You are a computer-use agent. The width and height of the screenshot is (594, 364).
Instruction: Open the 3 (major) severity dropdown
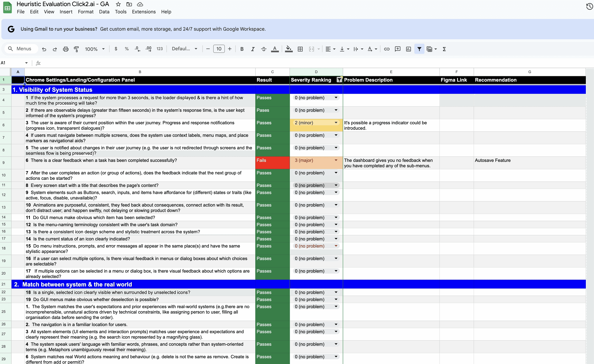tap(336, 160)
